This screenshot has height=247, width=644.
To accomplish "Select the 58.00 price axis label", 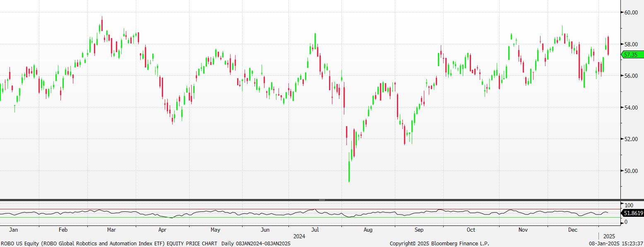I will (x=631, y=44).
